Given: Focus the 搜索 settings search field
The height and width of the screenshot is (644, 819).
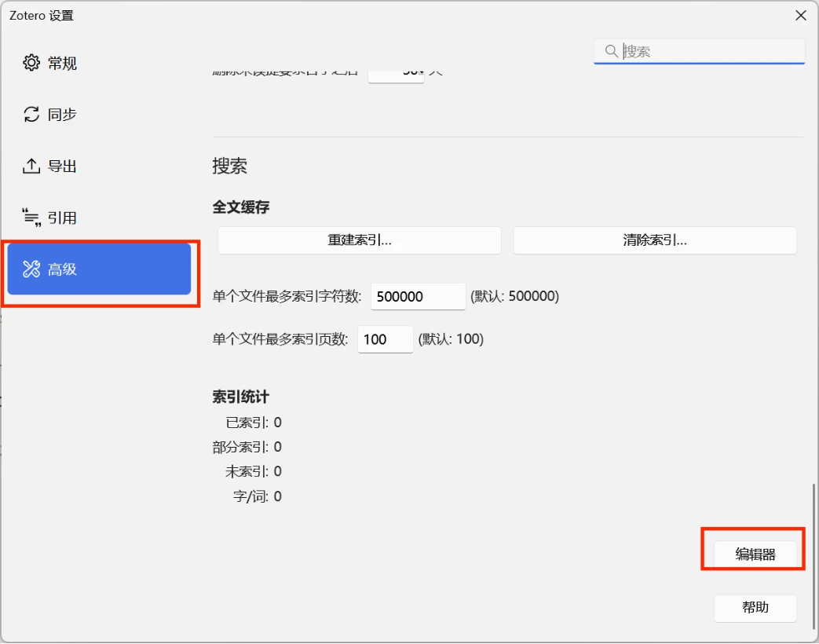Looking at the screenshot, I should [699, 51].
